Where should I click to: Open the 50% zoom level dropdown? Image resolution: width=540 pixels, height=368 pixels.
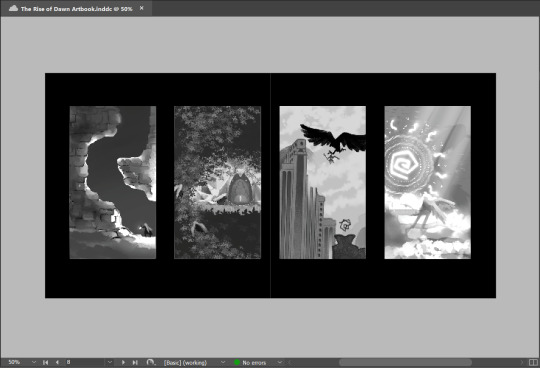(x=34, y=362)
